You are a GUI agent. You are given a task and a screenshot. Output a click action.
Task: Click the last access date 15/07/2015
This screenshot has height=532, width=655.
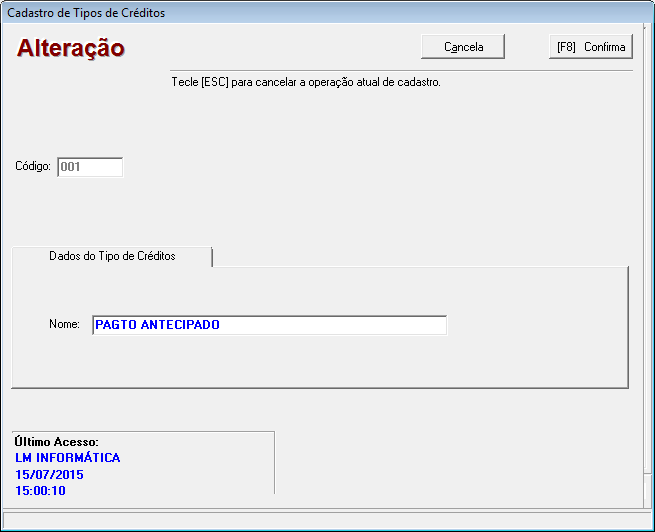click(49, 474)
